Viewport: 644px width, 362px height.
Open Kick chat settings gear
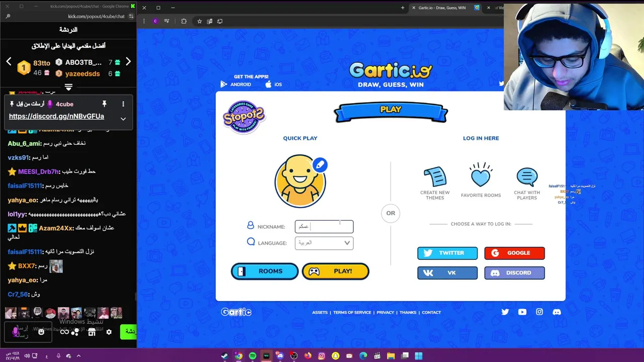click(109, 332)
